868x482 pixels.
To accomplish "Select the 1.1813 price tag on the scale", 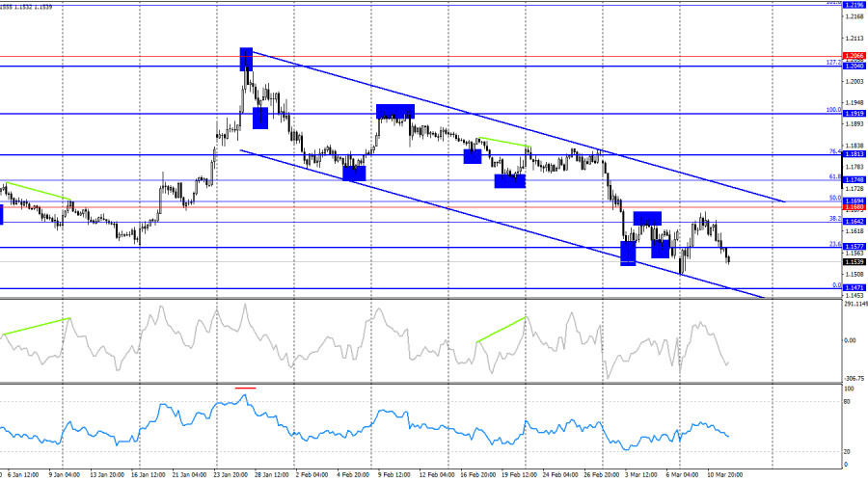I will (x=854, y=154).
